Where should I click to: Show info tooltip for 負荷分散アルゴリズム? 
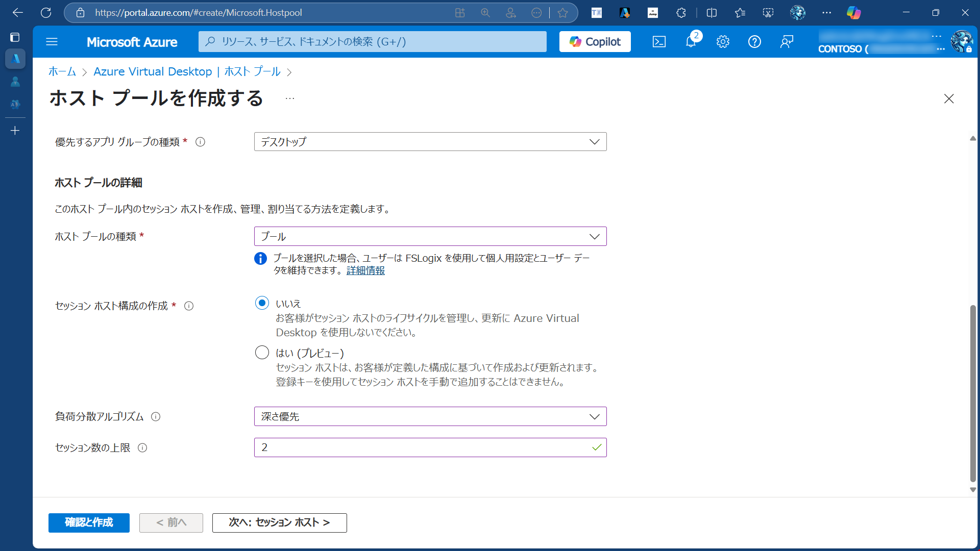tap(156, 417)
